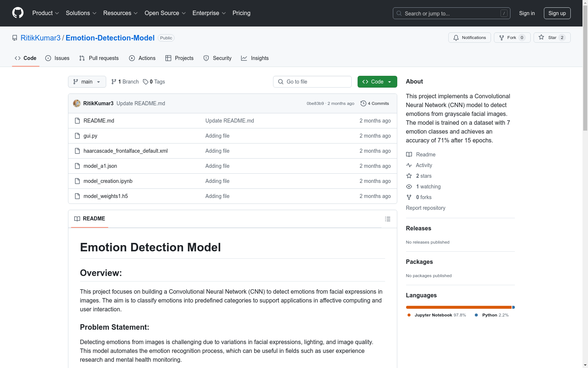Open the Packages section heading link

pyautogui.click(x=419, y=262)
